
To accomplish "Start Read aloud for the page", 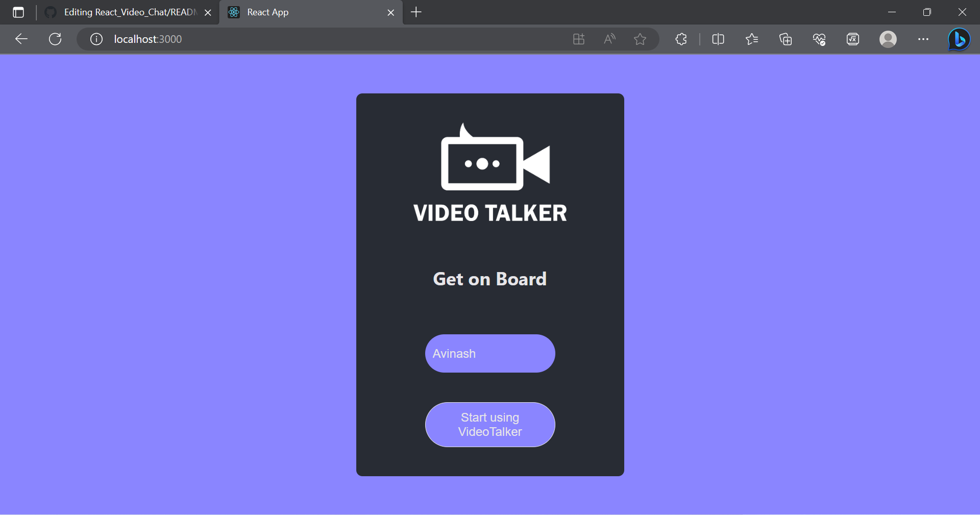I will pyautogui.click(x=609, y=39).
